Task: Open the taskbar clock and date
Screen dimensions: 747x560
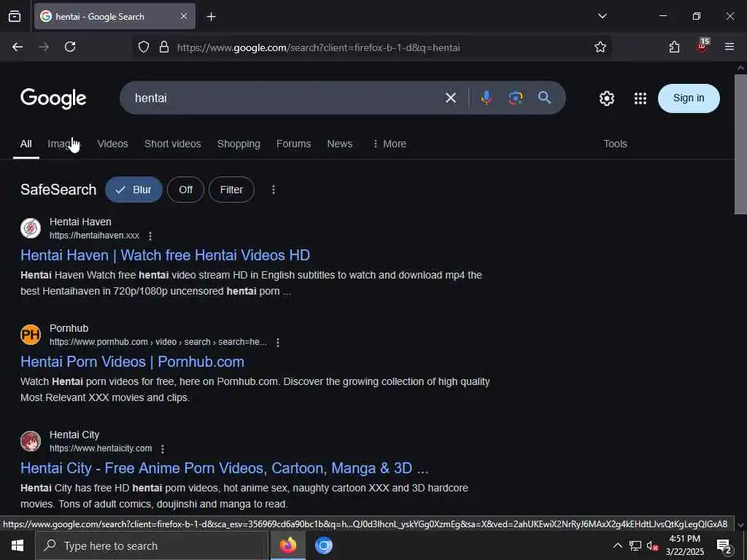Action: pyautogui.click(x=684, y=545)
